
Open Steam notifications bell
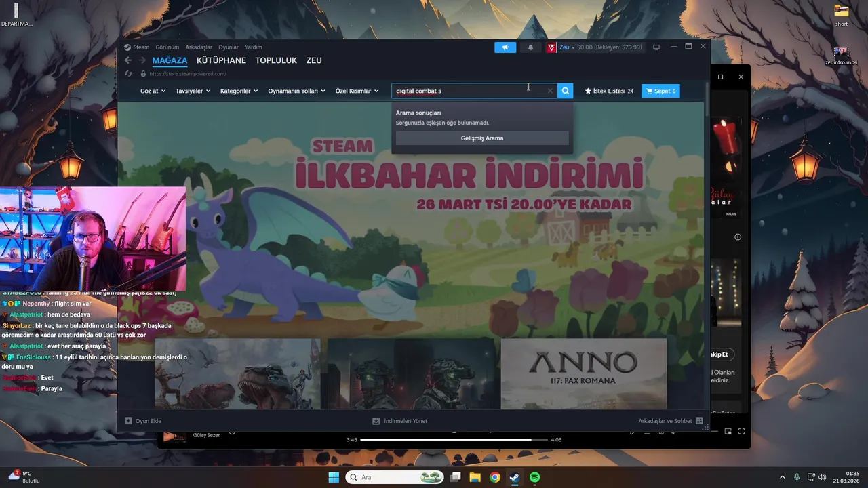(x=530, y=47)
